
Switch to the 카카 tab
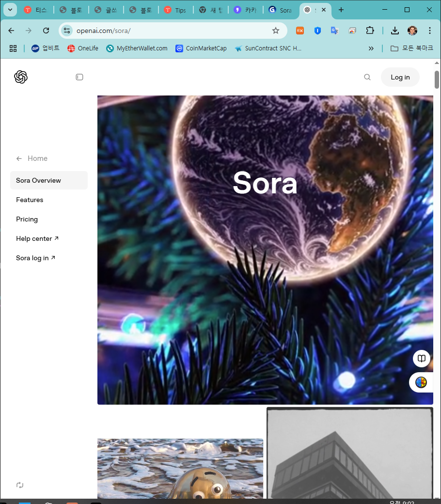[x=245, y=10]
